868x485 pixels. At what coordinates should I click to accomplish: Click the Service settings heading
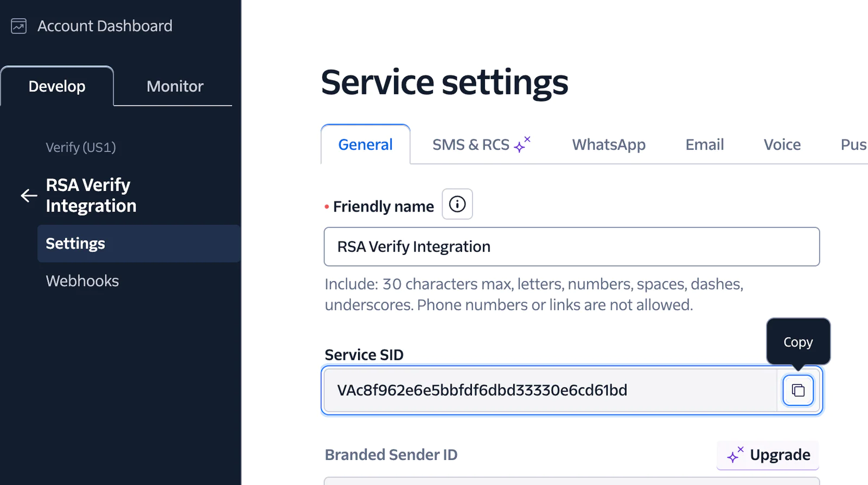(x=444, y=82)
